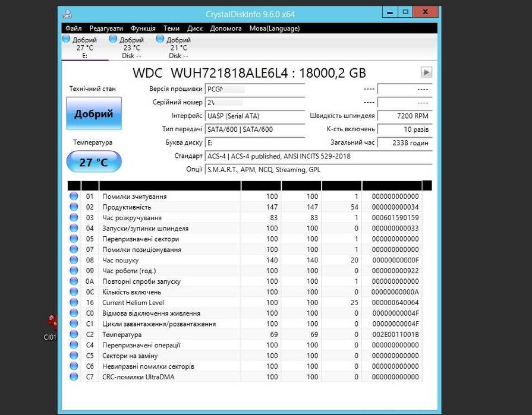Click the firmware version field
Image resolution: width=532 pixels, height=415 pixels.
[255, 89]
